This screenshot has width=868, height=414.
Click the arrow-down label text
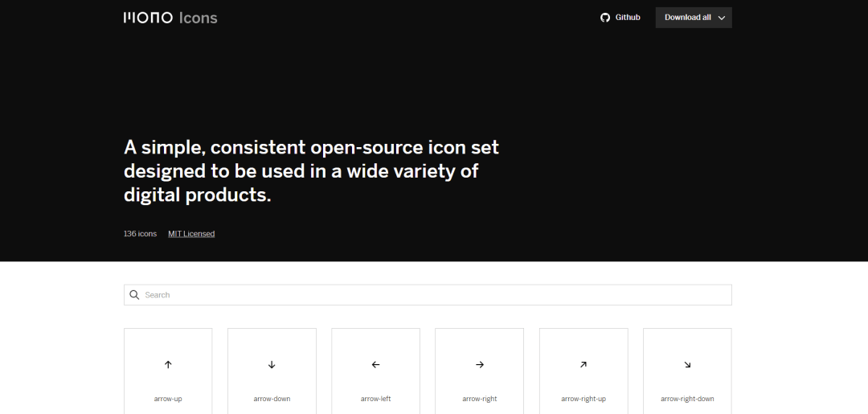[x=272, y=399]
